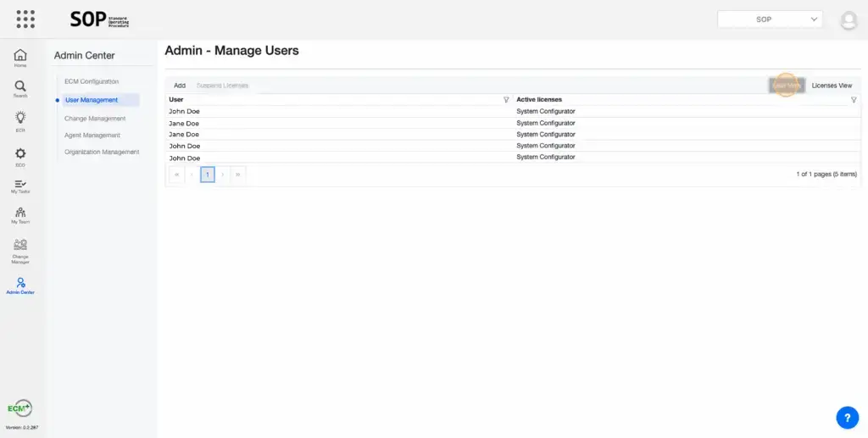This screenshot has height=438, width=868.
Task: Open the Active licenses column filter
Action: 854,100
